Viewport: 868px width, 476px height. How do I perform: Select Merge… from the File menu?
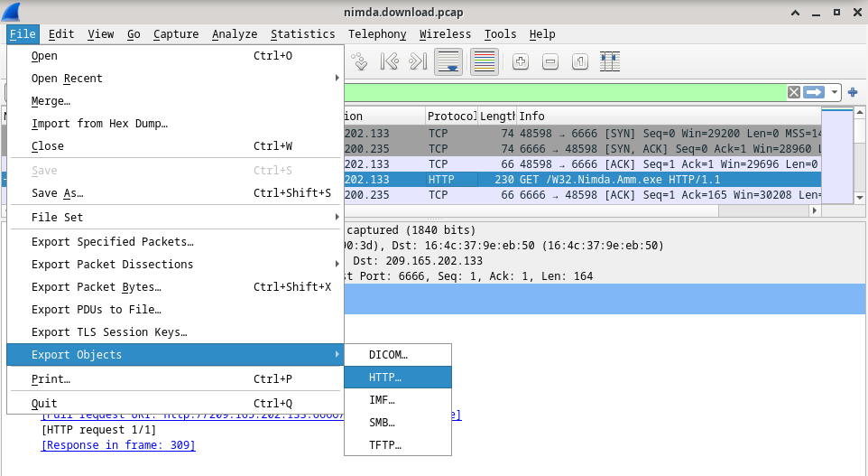(x=175, y=101)
